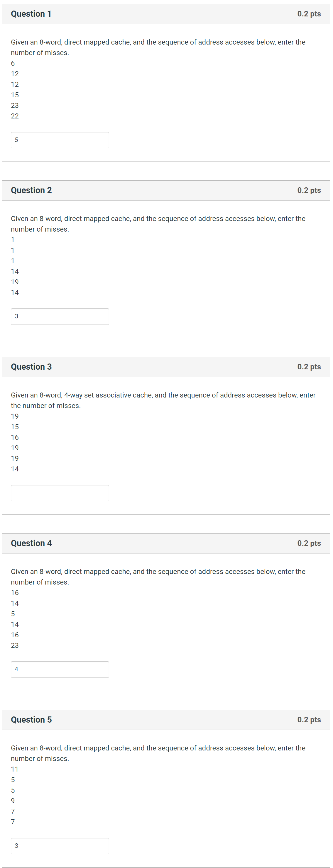Screen dimensions: 333x868
Task: Click the address 19 listed in Question 3
Action: (x=15, y=416)
